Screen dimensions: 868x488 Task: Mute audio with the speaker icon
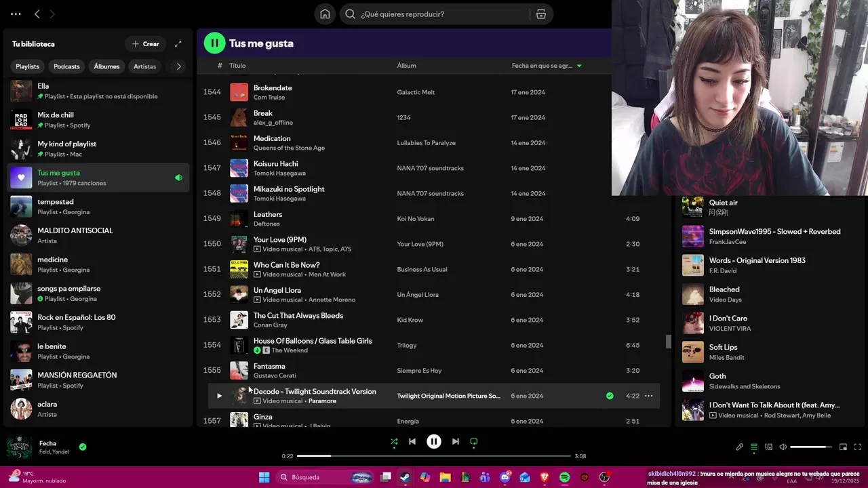783,447
